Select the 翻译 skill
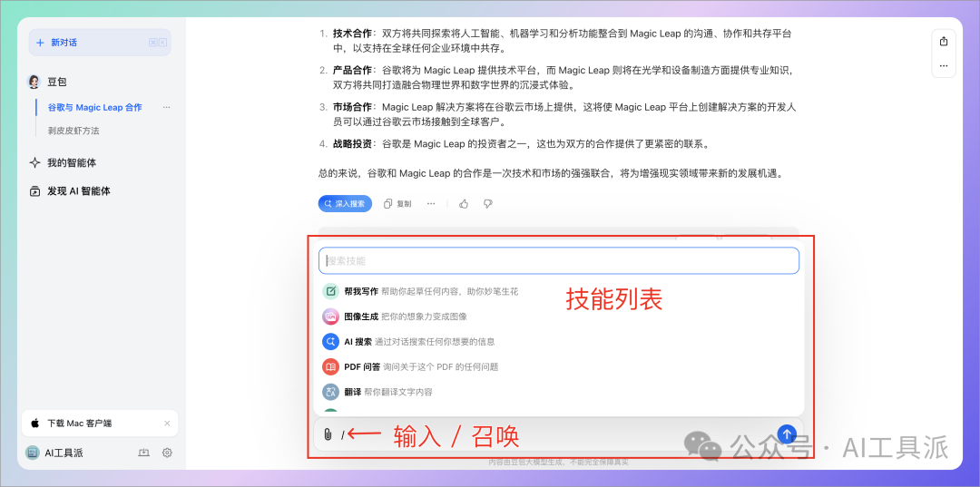 coord(559,392)
